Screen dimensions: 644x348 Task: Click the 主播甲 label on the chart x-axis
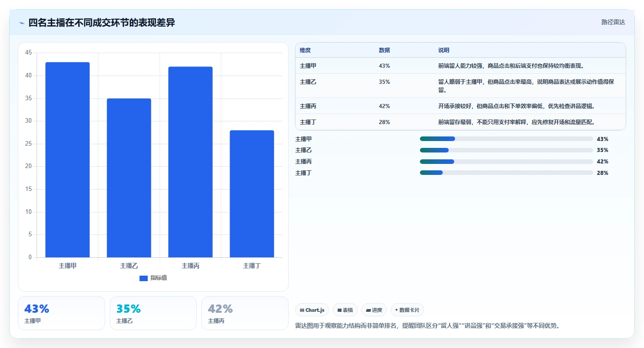point(67,266)
